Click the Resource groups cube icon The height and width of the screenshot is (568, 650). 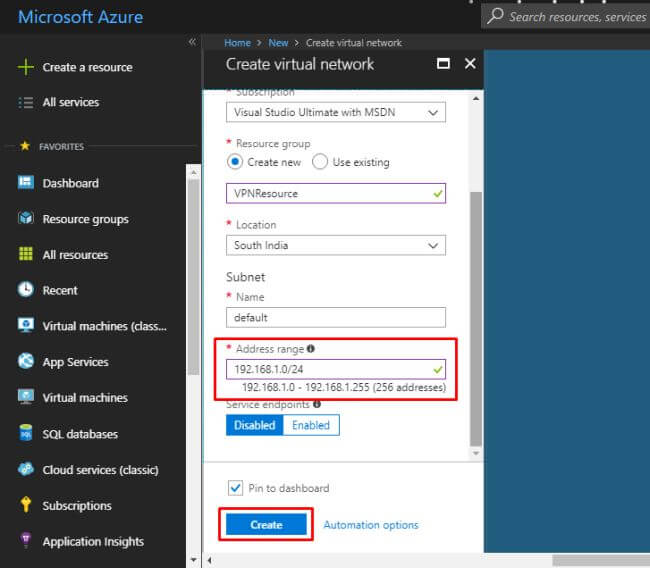(26, 218)
